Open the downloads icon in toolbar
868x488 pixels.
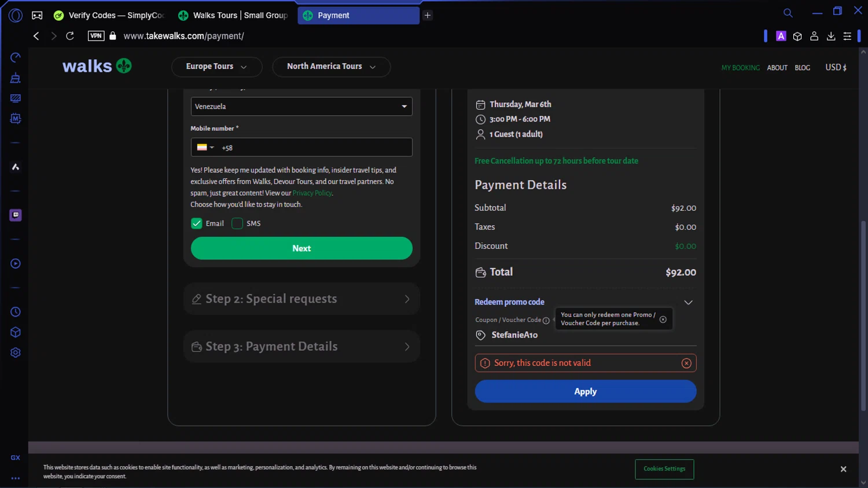[831, 36]
